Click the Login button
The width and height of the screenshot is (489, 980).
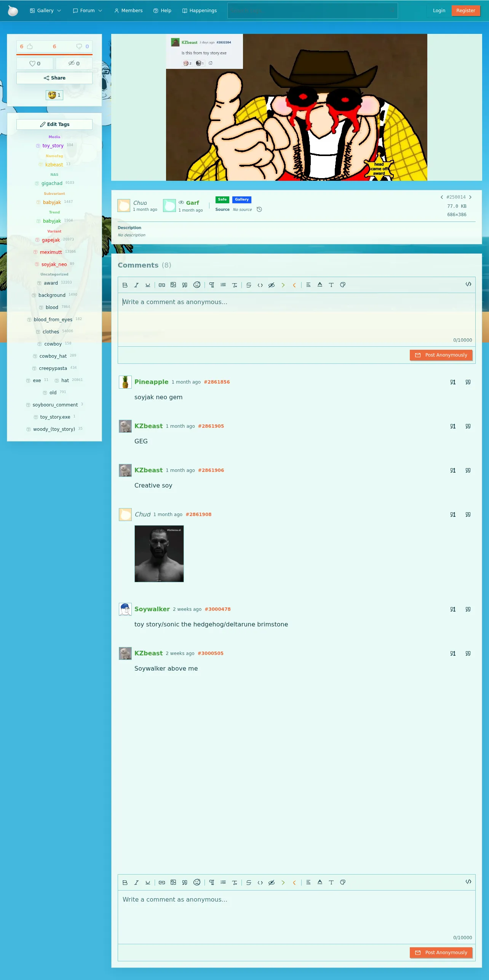(x=439, y=11)
